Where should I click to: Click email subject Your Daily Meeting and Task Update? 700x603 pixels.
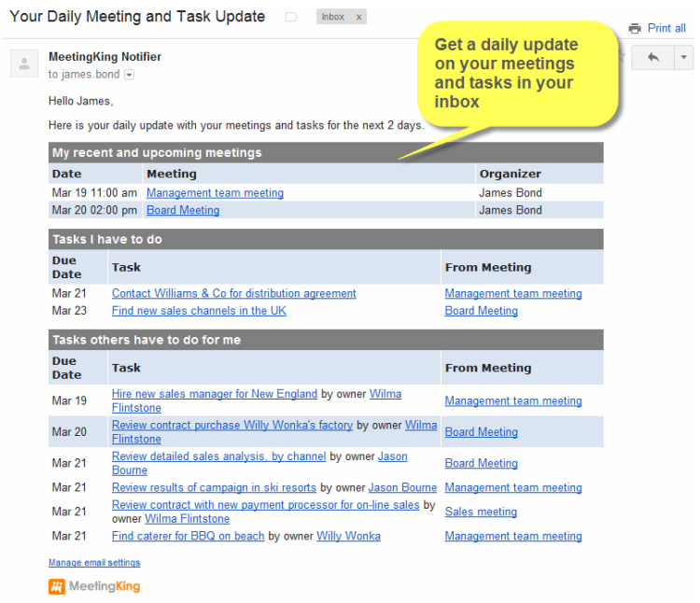point(137,17)
